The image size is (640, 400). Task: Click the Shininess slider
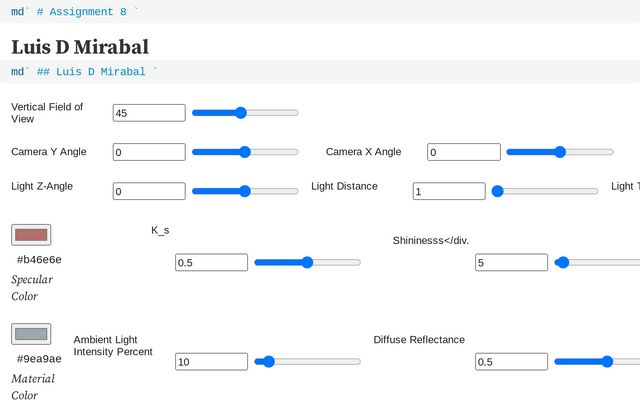(x=597, y=262)
